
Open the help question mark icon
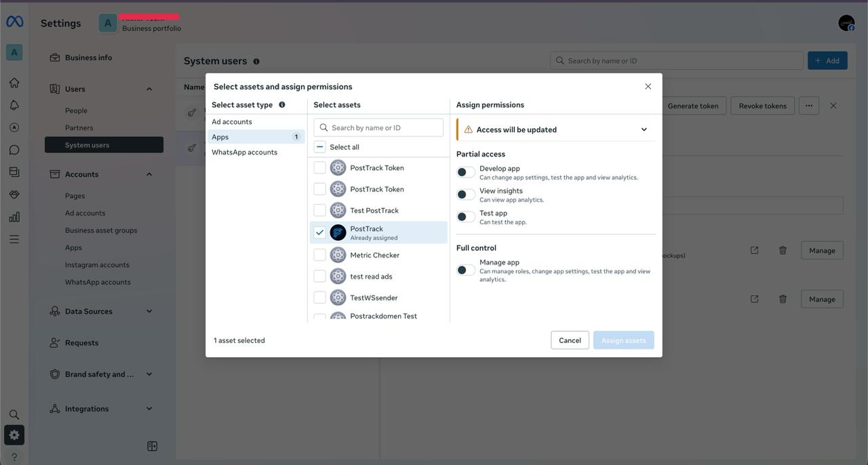point(14,457)
